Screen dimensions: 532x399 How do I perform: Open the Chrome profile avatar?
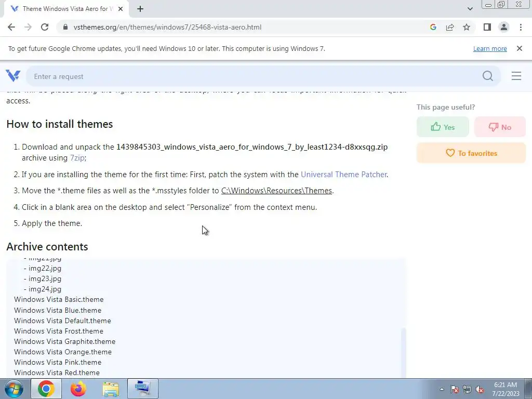pos(504,27)
